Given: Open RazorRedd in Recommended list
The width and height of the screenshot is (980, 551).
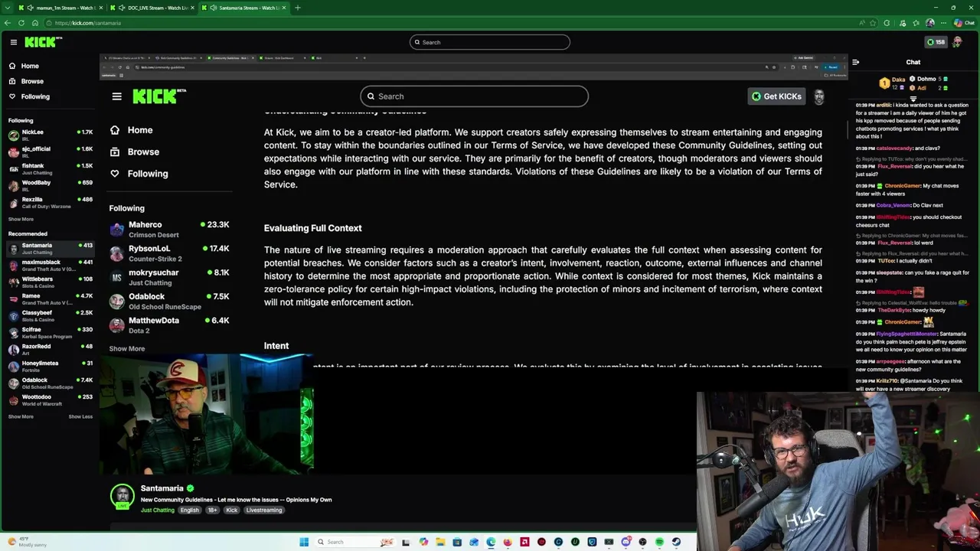Looking at the screenshot, I should 50,349.
